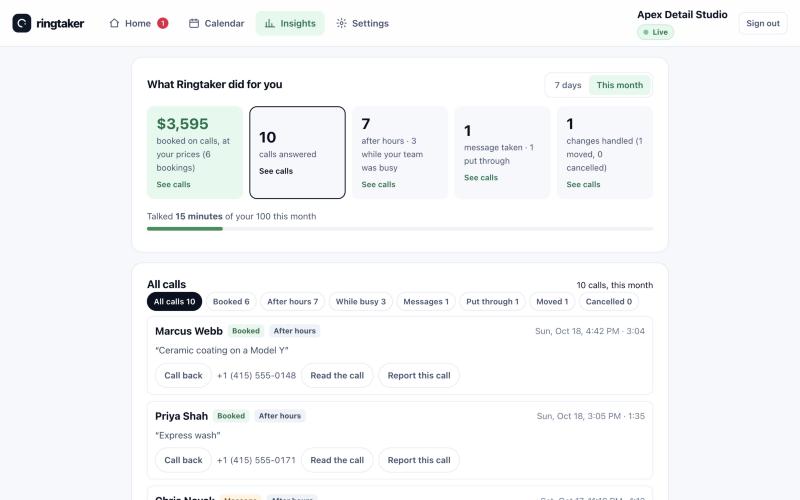The width and height of the screenshot is (800, 500).
Task: Click the Calendar icon in navigation
Action: tap(194, 23)
